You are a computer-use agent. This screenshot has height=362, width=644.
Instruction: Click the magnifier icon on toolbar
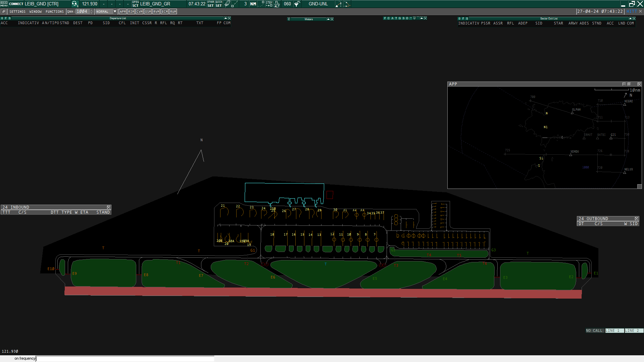point(3,11)
